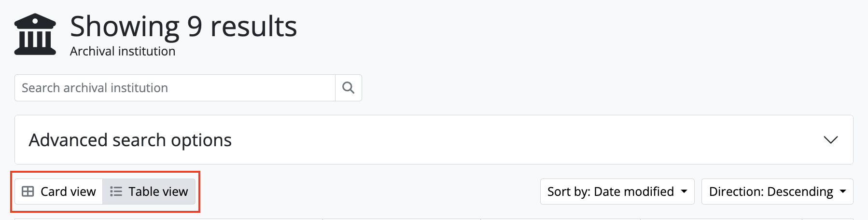
Task: Click the grid icon for Card view
Action: (x=28, y=192)
